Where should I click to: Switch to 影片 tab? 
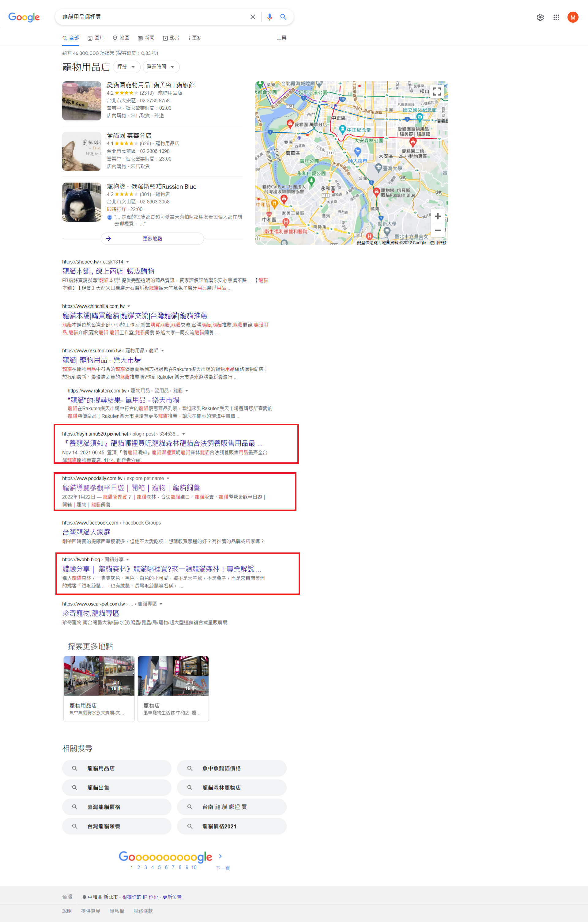tap(171, 37)
